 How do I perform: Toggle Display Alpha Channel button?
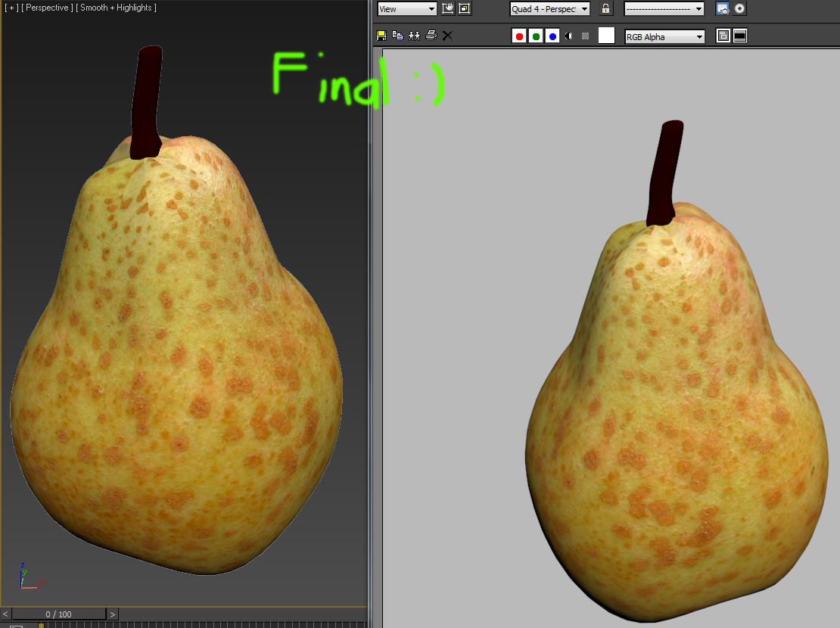coord(569,36)
